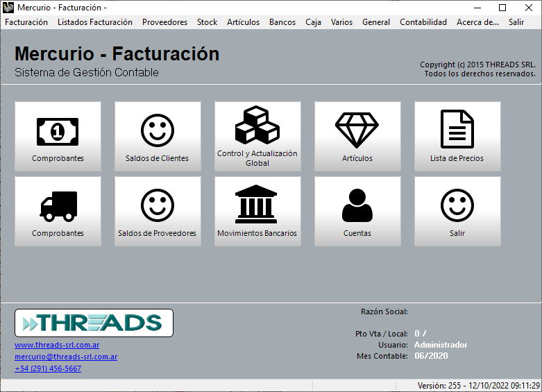The image size is (542, 392).
Task: Open Comprobantes with the money bill icon
Action: click(x=58, y=136)
